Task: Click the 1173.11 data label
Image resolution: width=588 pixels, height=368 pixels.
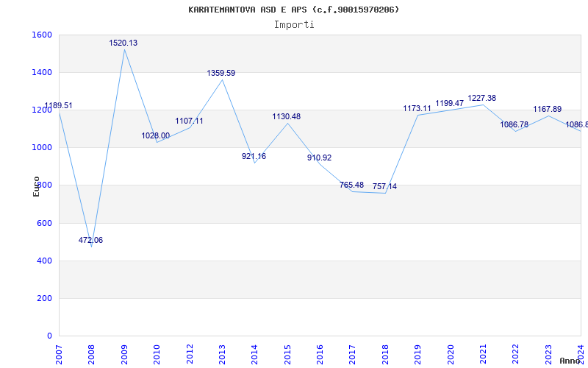Action: tap(417, 109)
